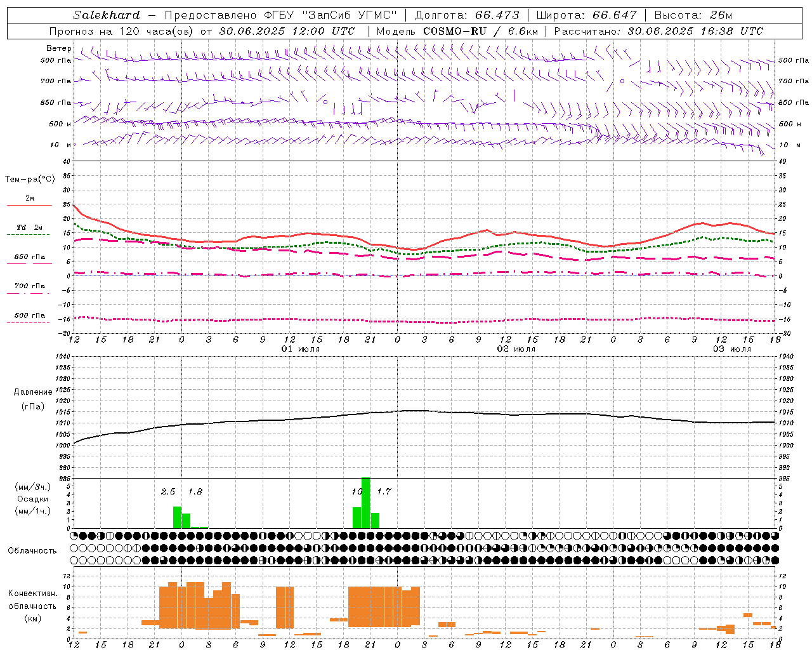This screenshot has height=650, width=812.
Task: Click the (мм/1ч.) precipitation unit label
Action: (x=33, y=511)
